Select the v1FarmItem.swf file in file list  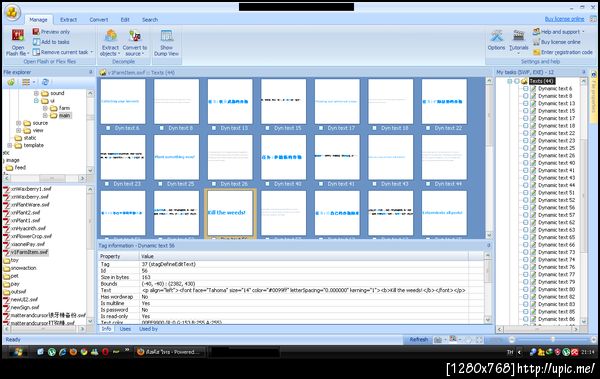coord(29,252)
